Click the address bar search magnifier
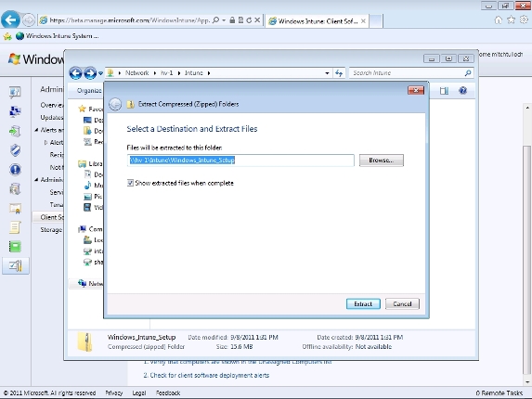532x399 pixels. coord(215,20)
